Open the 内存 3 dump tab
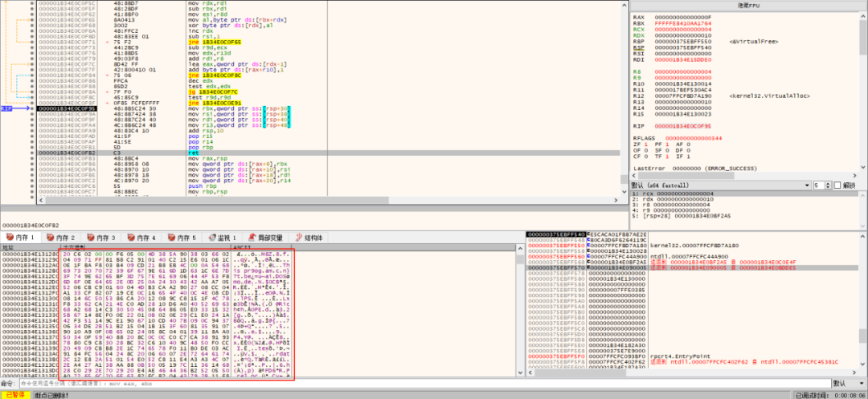 [101, 237]
